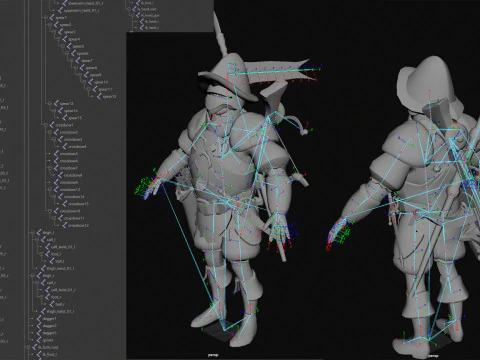Screen dimensions: 480x360
Task: Click the joint icon beside ik_foot_root
Action: [x=35, y=347]
